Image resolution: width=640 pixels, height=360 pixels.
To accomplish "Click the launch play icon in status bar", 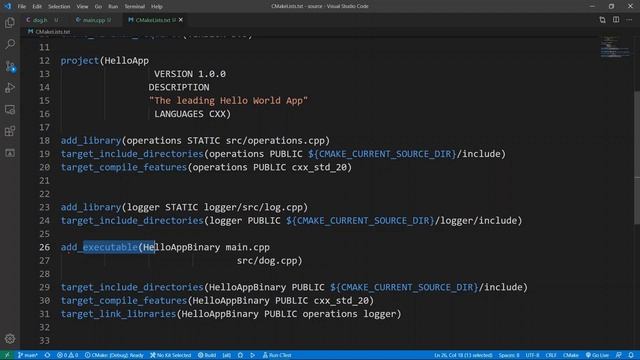I will click(x=253, y=355).
